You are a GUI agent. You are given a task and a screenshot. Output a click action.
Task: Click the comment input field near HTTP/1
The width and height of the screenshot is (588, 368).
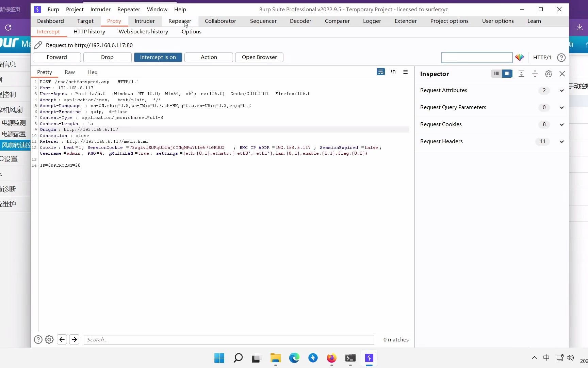(477, 58)
